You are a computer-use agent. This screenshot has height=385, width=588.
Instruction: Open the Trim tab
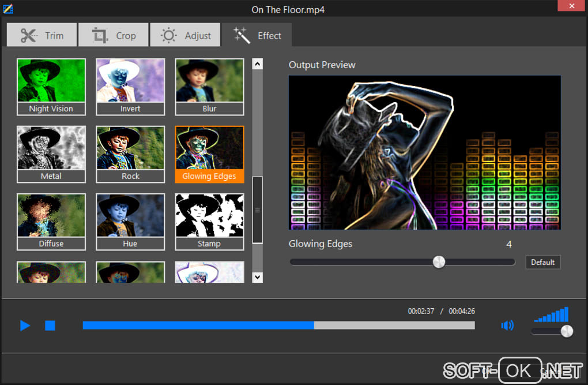tap(42, 35)
